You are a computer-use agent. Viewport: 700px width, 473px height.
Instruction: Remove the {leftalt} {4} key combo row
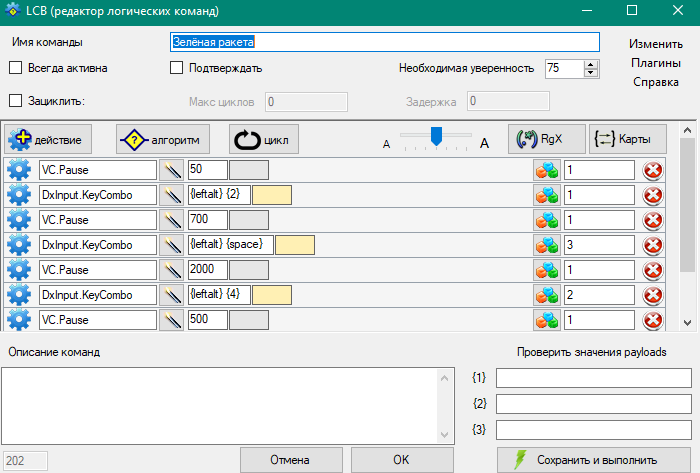coord(653,295)
